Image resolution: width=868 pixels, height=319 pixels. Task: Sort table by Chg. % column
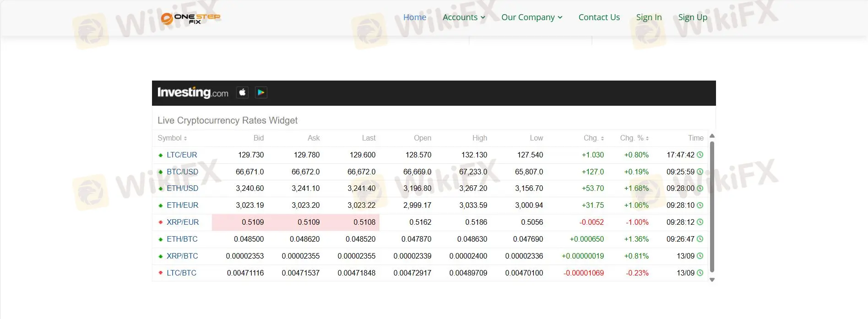pyautogui.click(x=634, y=138)
